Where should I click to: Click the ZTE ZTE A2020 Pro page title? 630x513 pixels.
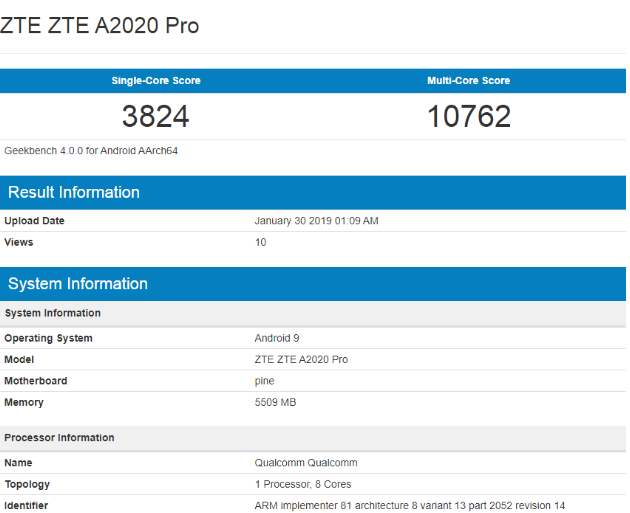click(100, 26)
